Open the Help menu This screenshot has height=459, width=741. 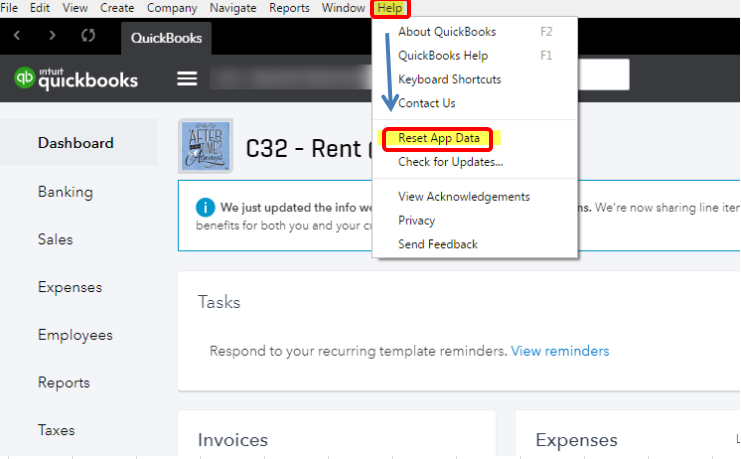pos(390,8)
